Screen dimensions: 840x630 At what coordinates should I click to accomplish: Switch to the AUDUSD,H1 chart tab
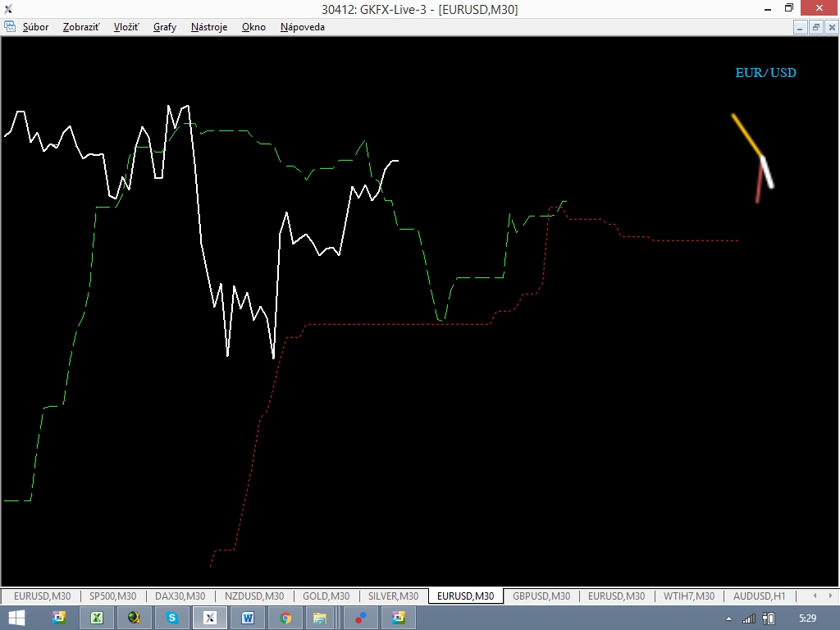[759, 596]
